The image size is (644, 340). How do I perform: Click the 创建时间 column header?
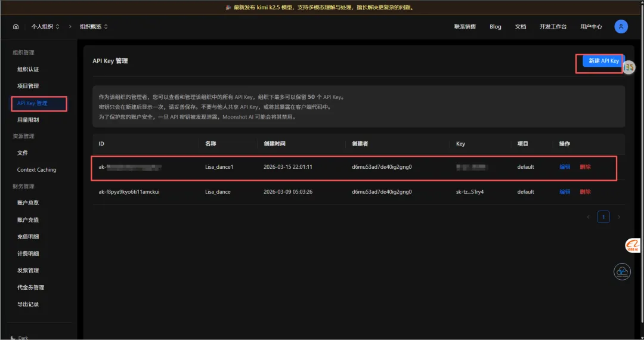click(274, 144)
